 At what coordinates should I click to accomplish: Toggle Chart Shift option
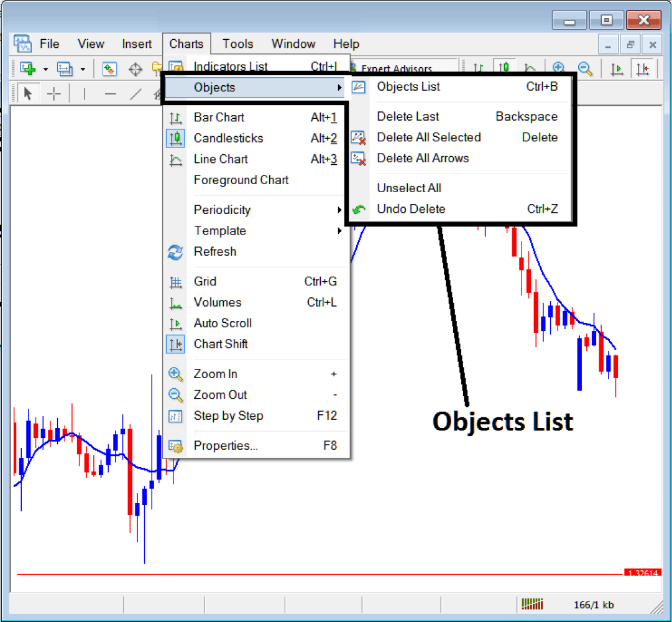[x=222, y=344]
